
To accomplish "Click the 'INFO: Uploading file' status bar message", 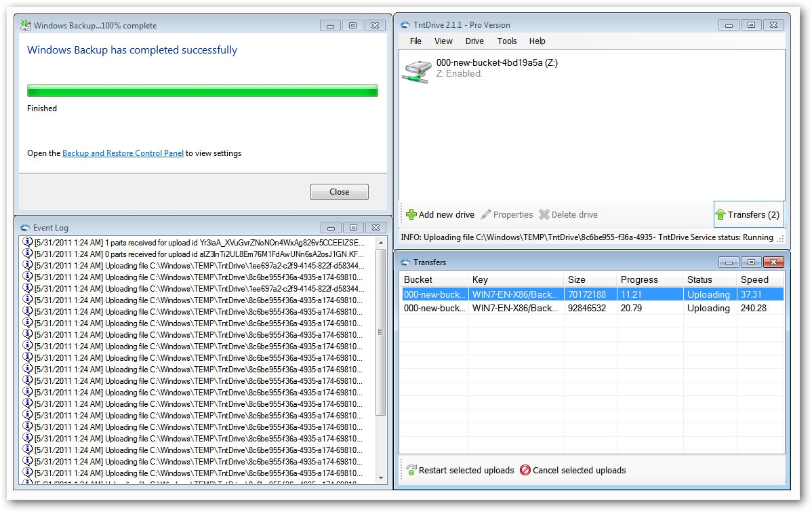I will pyautogui.click(x=528, y=237).
